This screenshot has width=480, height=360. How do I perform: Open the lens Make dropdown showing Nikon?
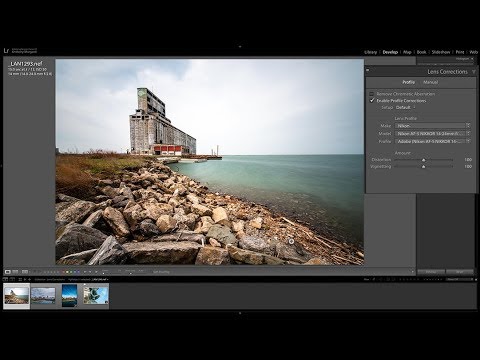432,126
